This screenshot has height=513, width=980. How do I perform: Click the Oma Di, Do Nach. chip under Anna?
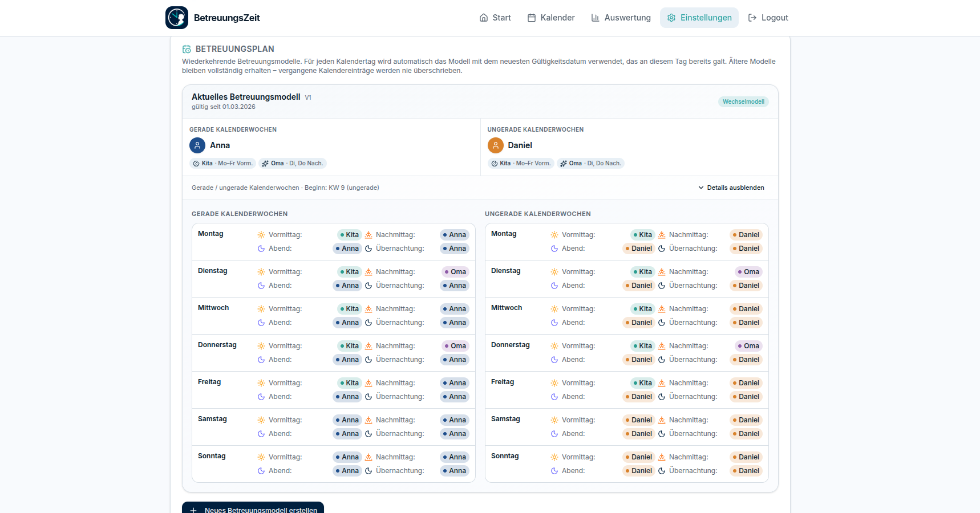click(293, 164)
